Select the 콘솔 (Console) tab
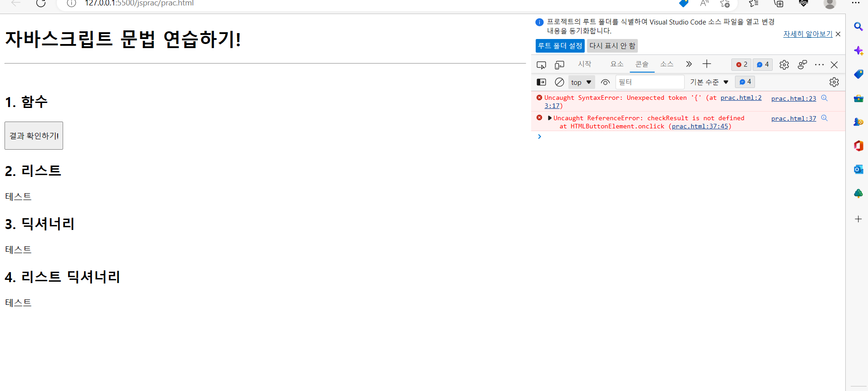This screenshot has width=868, height=391. tap(642, 64)
